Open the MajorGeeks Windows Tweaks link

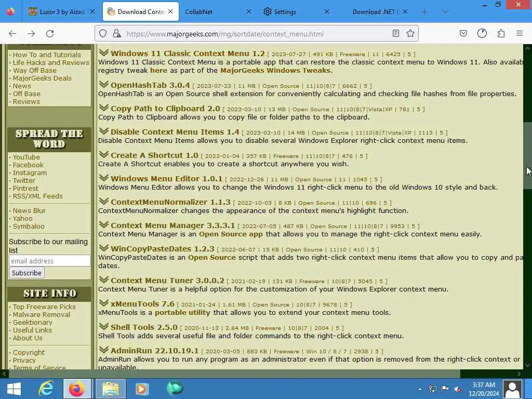(x=275, y=70)
